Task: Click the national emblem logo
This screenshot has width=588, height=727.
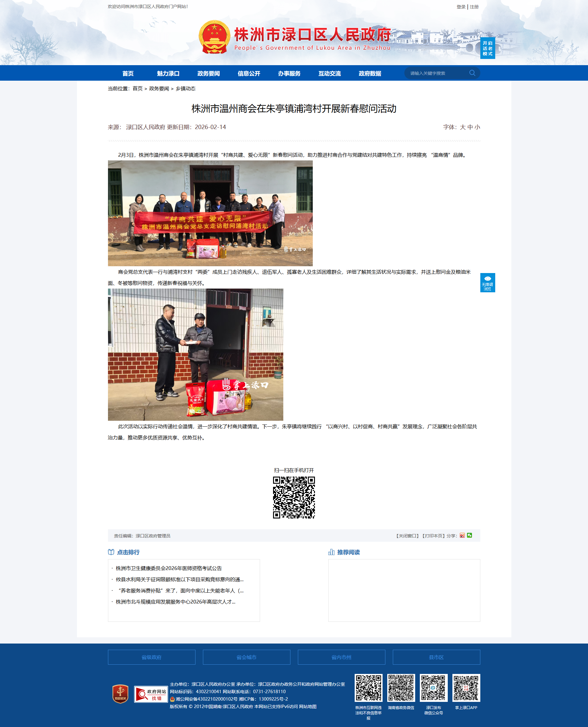Action: pyautogui.click(x=214, y=37)
